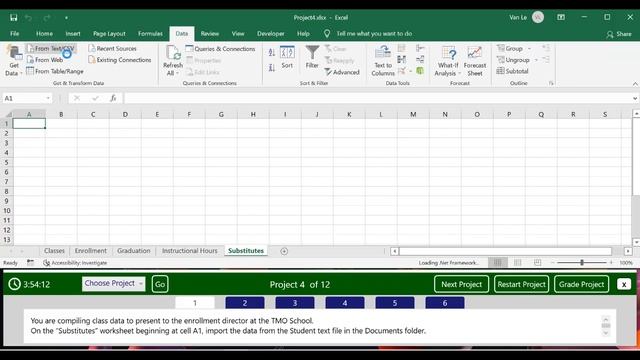Switch to the Formulas ribbon tab

tap(150, 33)
